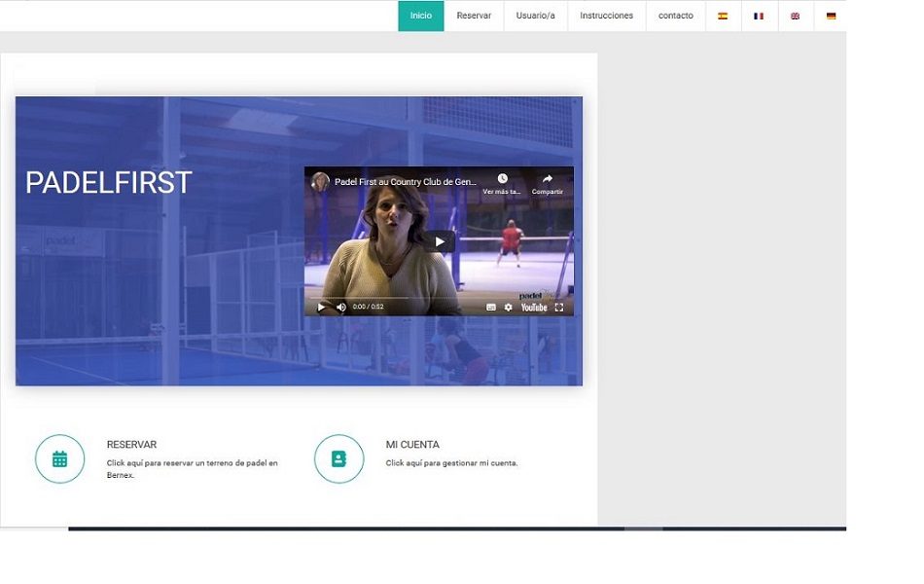Open the RESERVAR heading link
The height and width of the screenshot is (584, 924).
[131, 444]
